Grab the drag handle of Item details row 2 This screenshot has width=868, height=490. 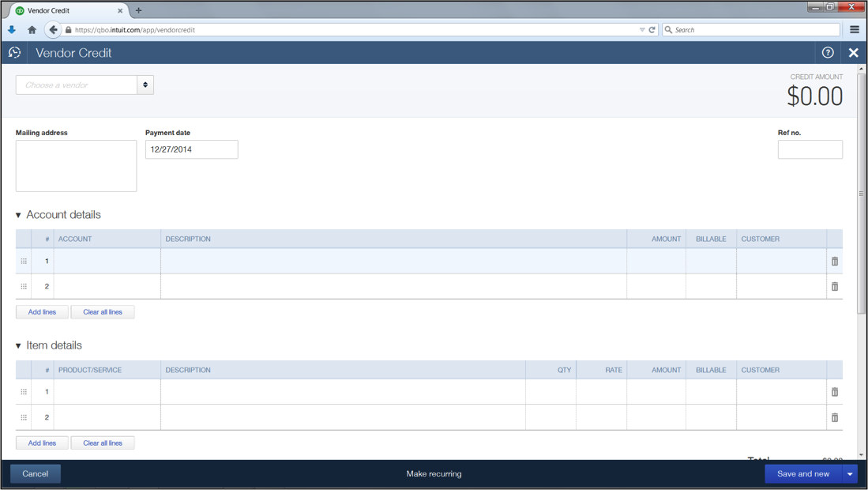click(24, 417)
